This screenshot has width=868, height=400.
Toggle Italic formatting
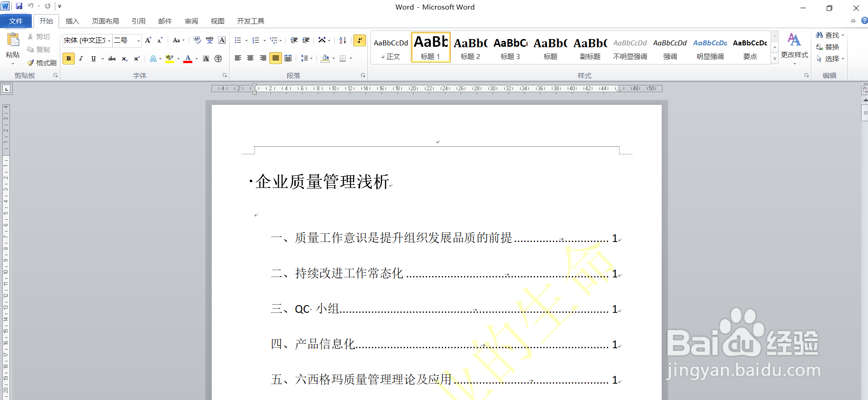[81, 59]
